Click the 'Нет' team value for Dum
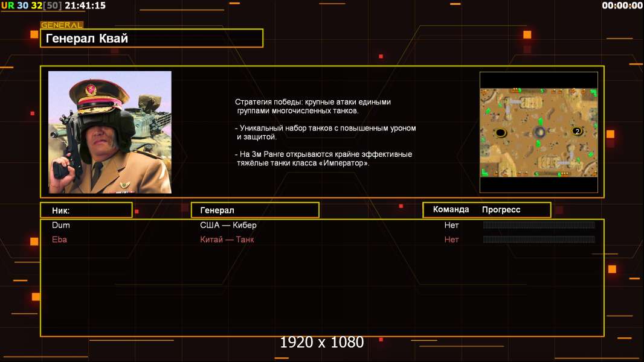The height and width of the screenshot is (362, 644). click(451, 225)
